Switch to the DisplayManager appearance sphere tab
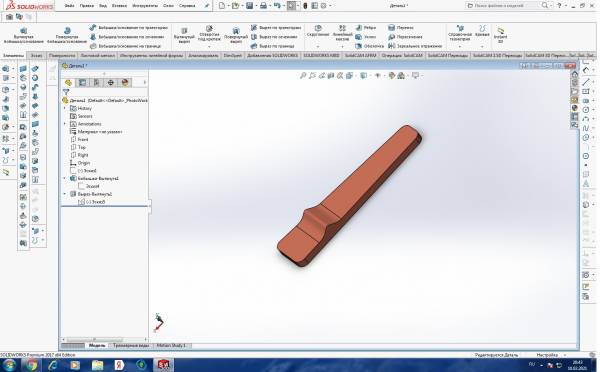Viewport: 600px width, 372px height. click(125, 82)
